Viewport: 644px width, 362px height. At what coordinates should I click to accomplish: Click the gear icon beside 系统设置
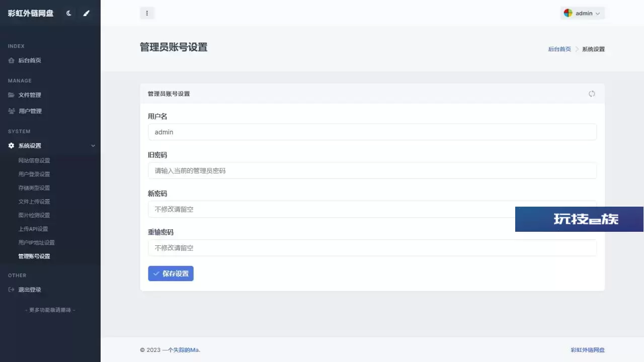11,146
